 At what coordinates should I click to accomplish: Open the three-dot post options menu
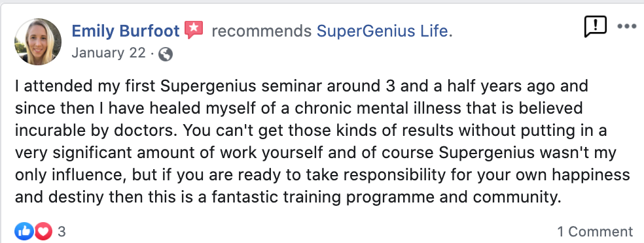[x=627, y=27]
